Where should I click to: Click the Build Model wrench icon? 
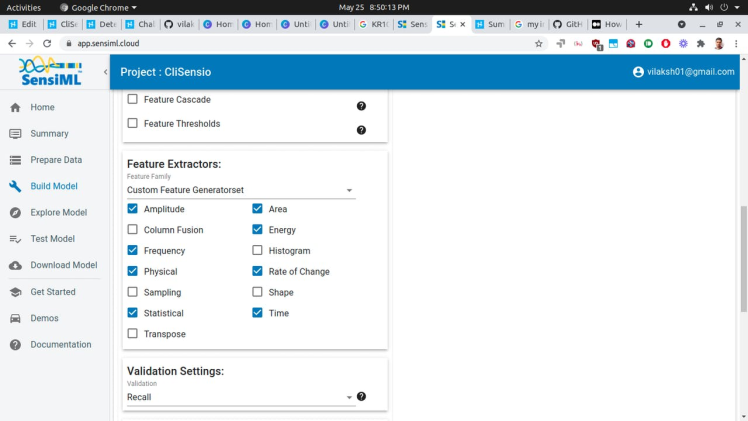(x=15, y=186)
